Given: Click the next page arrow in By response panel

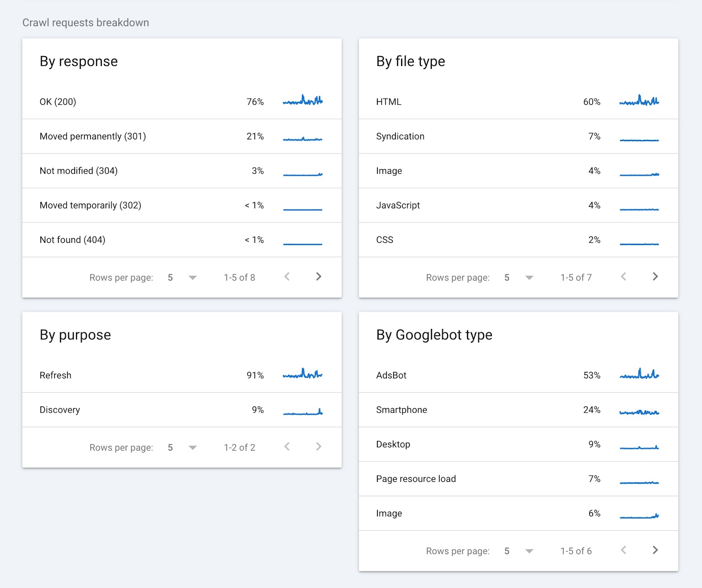Looking at the screenshot, I should (x=319, y=277).
